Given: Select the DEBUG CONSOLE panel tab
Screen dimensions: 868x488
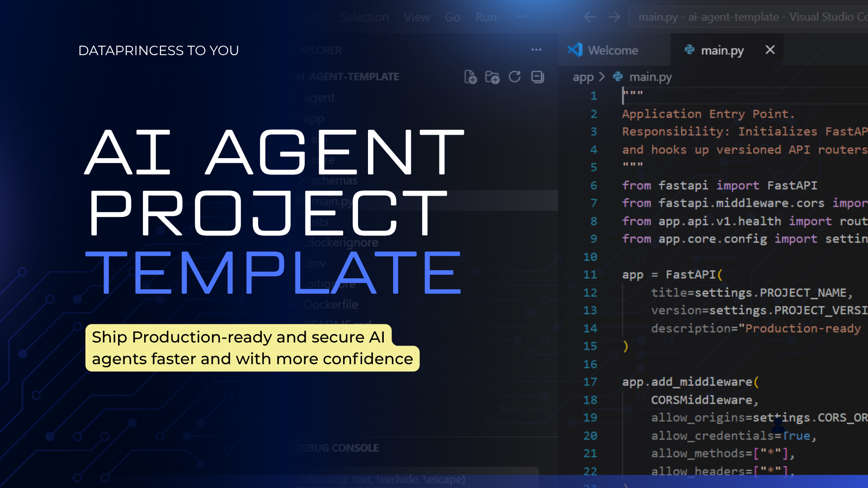Looking at the screenshot, I should coord(336,448).
